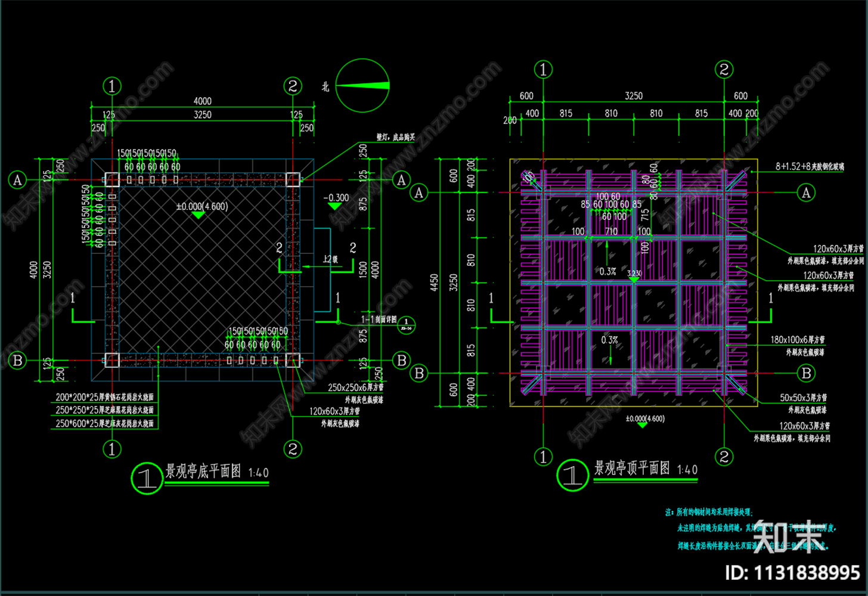Select the title number circle beside 景观亭顶平面图
Viewport: 868px width, 596px height.
[x=573, y=475]
